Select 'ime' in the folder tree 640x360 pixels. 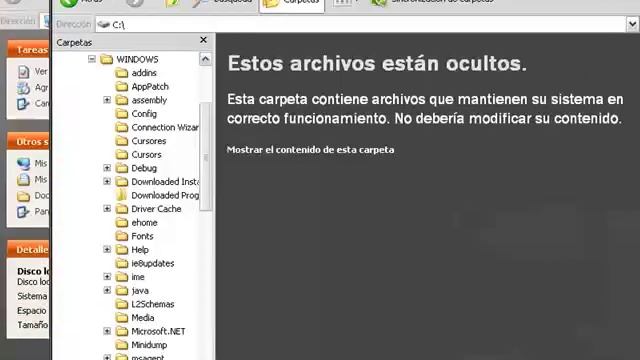(x=138, y=277)
